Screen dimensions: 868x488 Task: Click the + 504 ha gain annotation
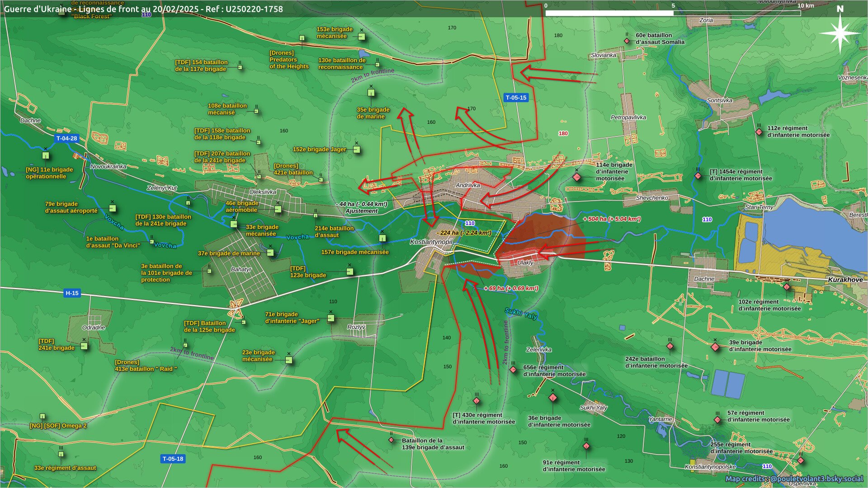tap(612, 219)
